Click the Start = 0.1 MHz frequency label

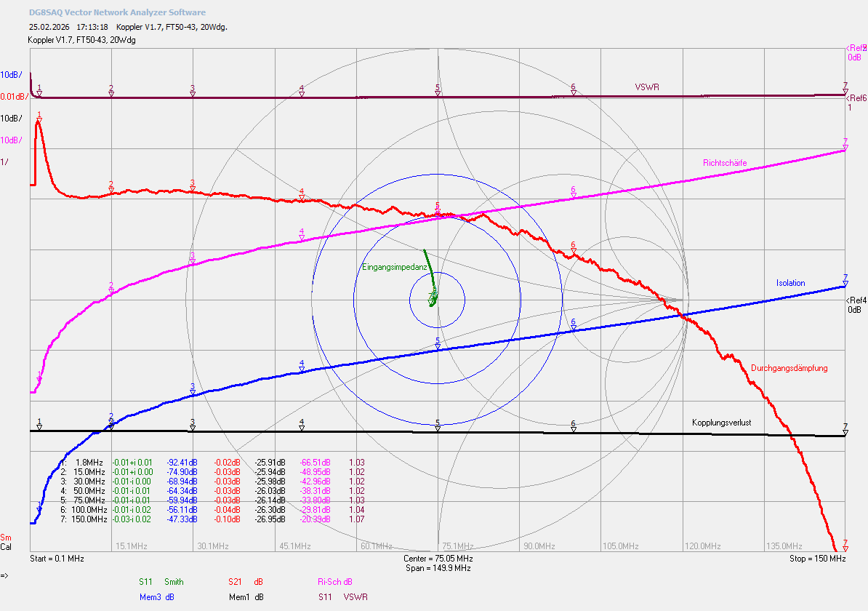[x=57, y=559]
